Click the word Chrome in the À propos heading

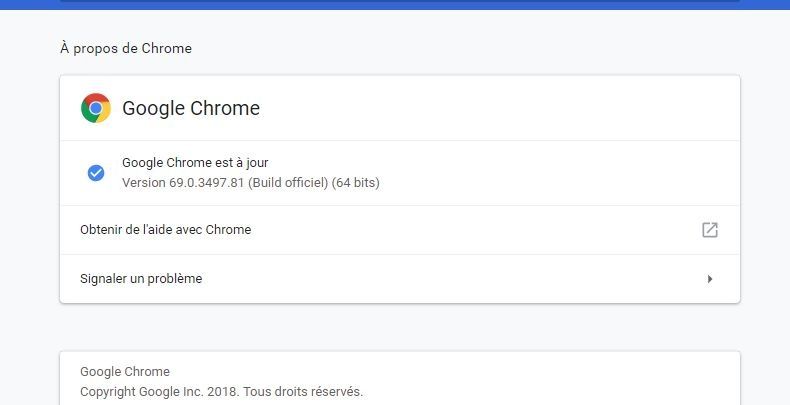coord(167,48)
